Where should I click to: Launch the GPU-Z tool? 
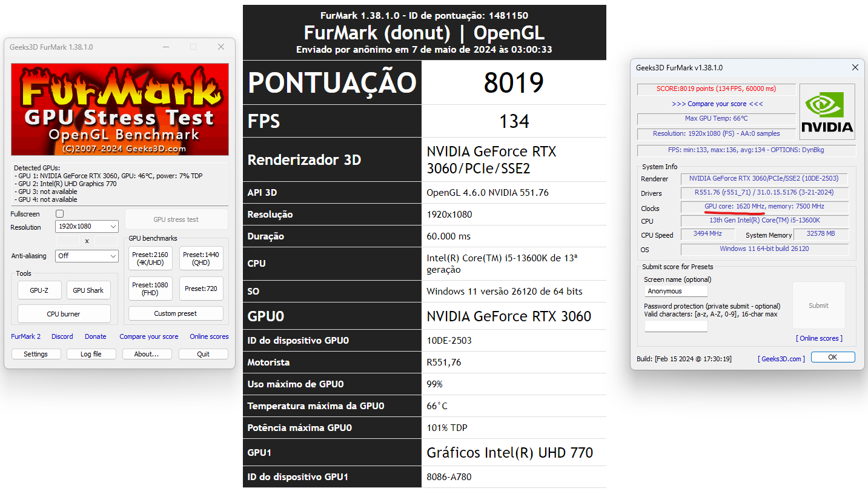[x=39, y=290]
